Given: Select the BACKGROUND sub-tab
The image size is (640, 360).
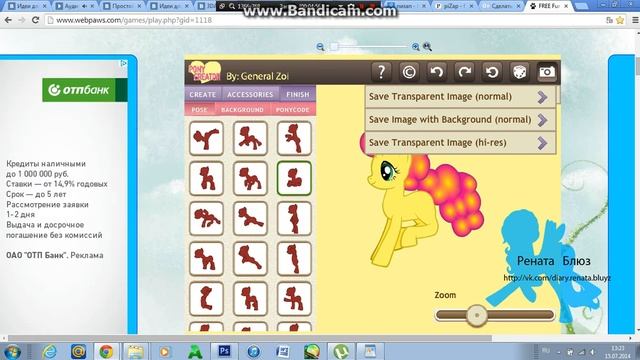Looking at the screenshot, I should coord(242,110).
